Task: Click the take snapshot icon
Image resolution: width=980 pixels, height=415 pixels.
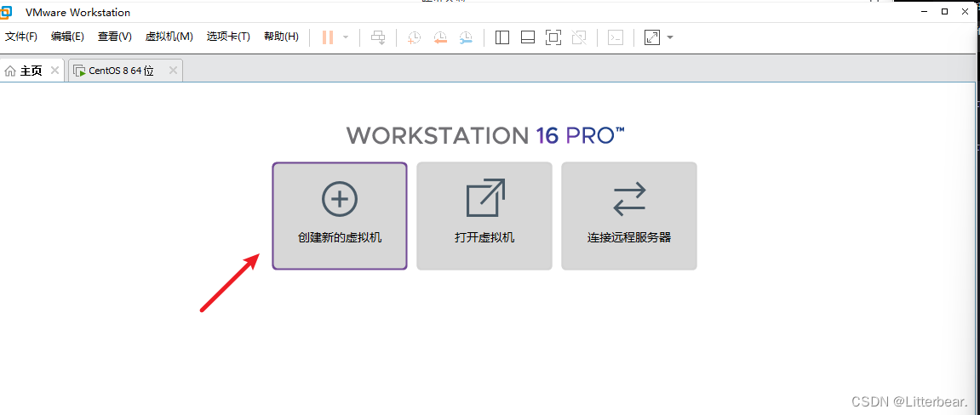Action: coord(414,37)
